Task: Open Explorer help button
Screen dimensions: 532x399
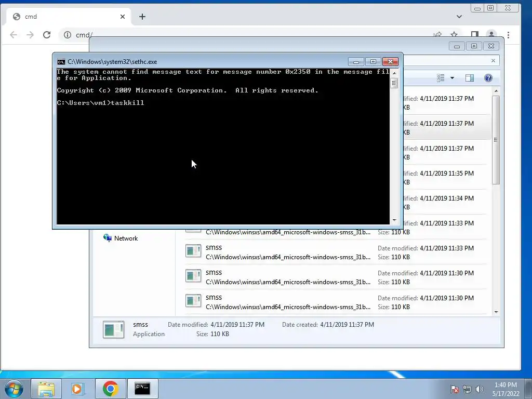Action: point(488,78)
